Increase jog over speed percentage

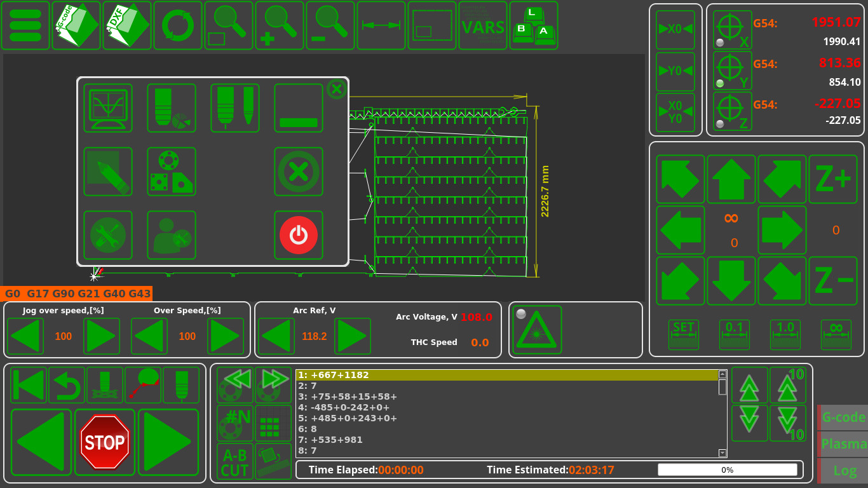pos(102,336)
